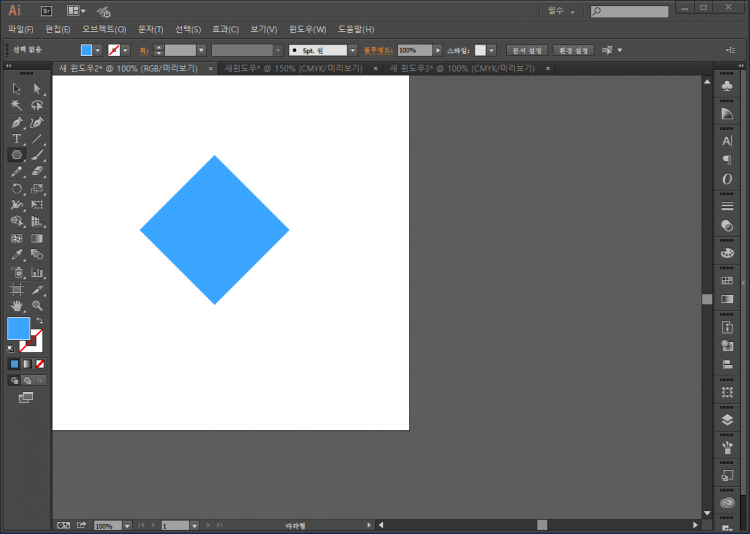Expand the 필수 workspace switcher
Screen dimensions: 750x534
click(561, 11)
